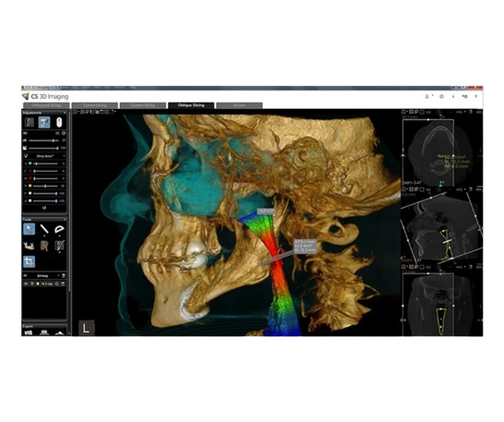This screenshot has height=422, width=504.
Task: Open the help question mark icon
Action: [476, 96]
